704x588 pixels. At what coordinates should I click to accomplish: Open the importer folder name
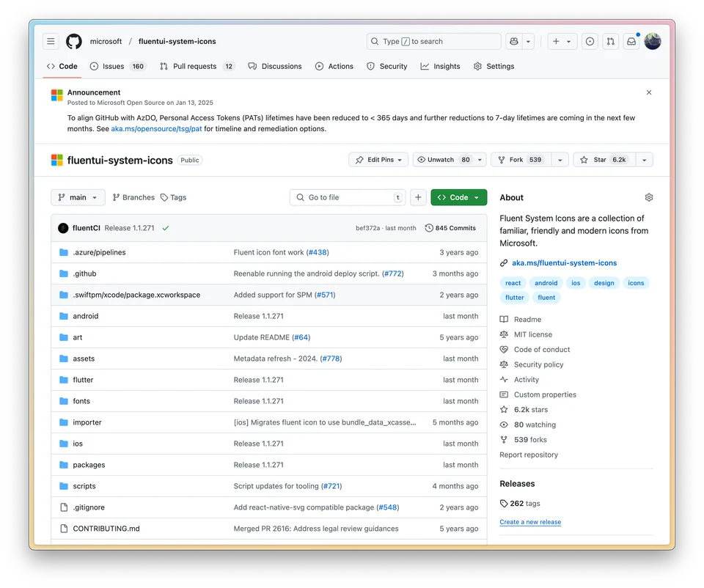click(x=87, y=422)
